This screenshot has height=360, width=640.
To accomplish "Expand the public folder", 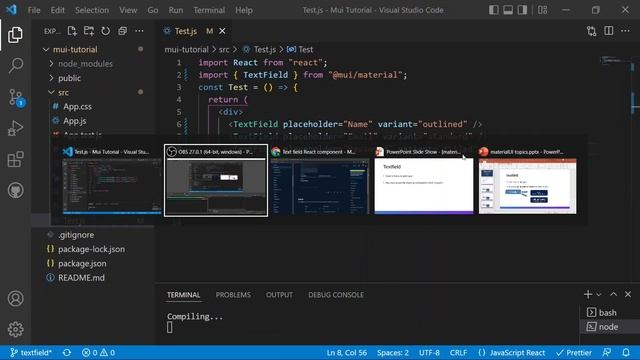I will [51, 78].
